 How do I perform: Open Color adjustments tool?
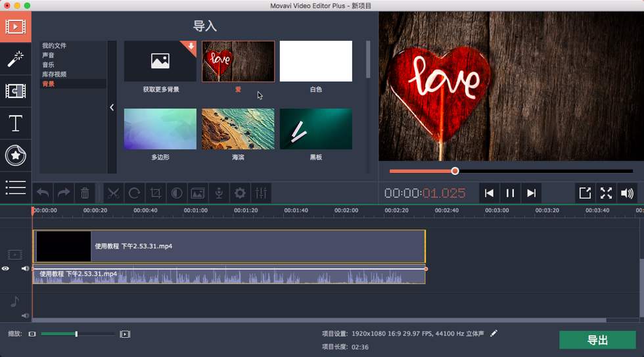click(177, 193)
